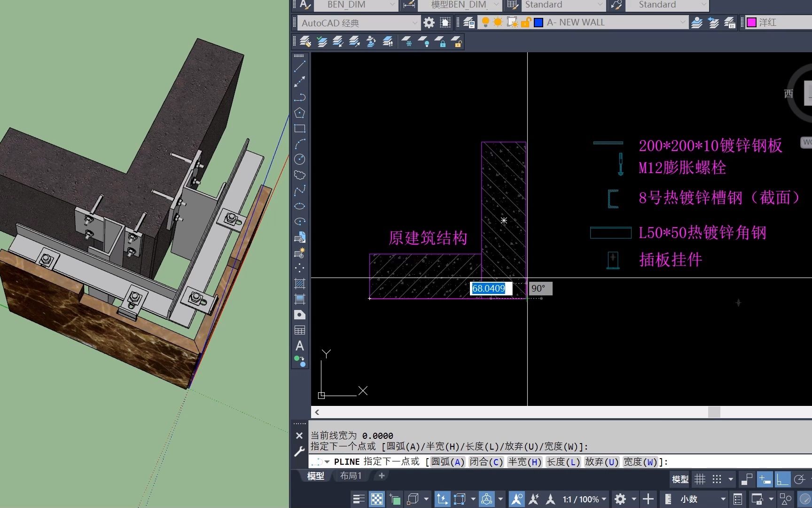Click the Insert Block tool
This screenshot has height=508, width=812.
[299, 237]
